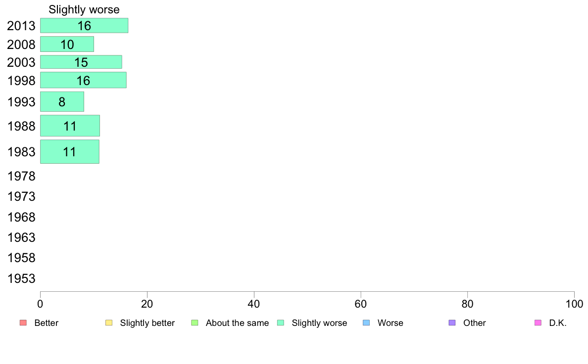Image resolution: width=588 pixels, height=364 pixels.
Task: Select the 2008 bar showing 10
Action: (67, 44)
